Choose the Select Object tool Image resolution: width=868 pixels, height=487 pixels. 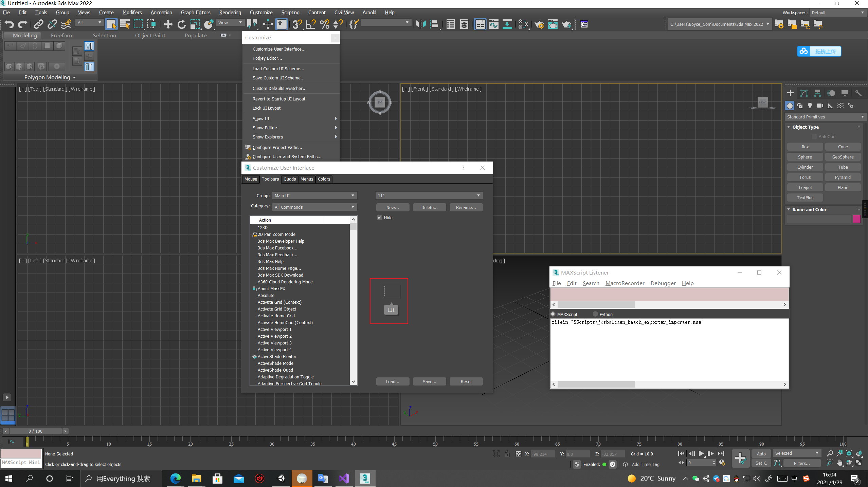(x=111, y=24)
